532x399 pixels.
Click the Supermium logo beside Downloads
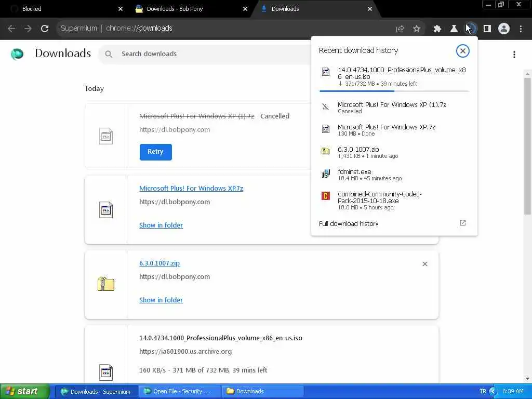[17, 54]
